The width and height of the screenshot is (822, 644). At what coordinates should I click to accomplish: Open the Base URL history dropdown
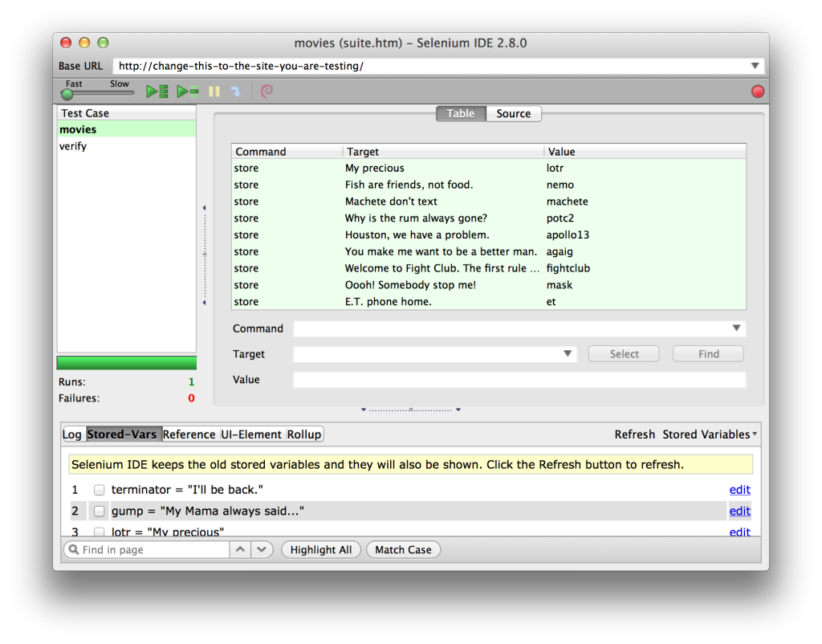click(755, 66)
